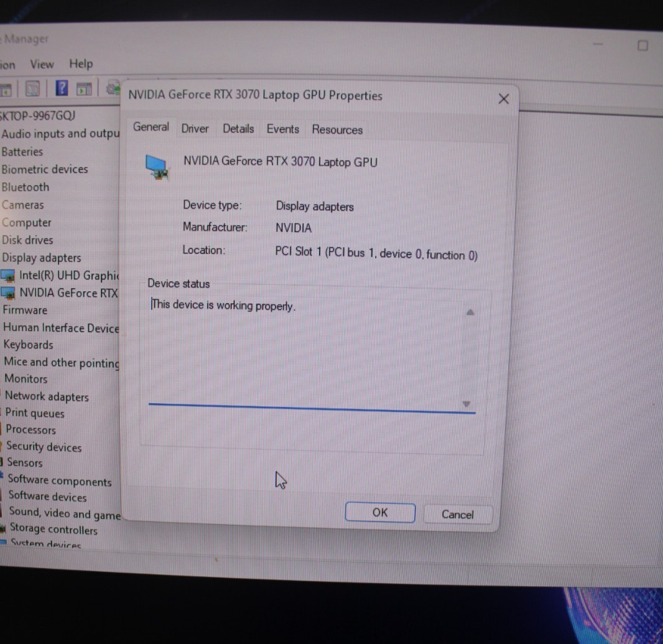Viewport: 663px width, 644px height.
Task: Select the Computer category
Action: point(26,223)
